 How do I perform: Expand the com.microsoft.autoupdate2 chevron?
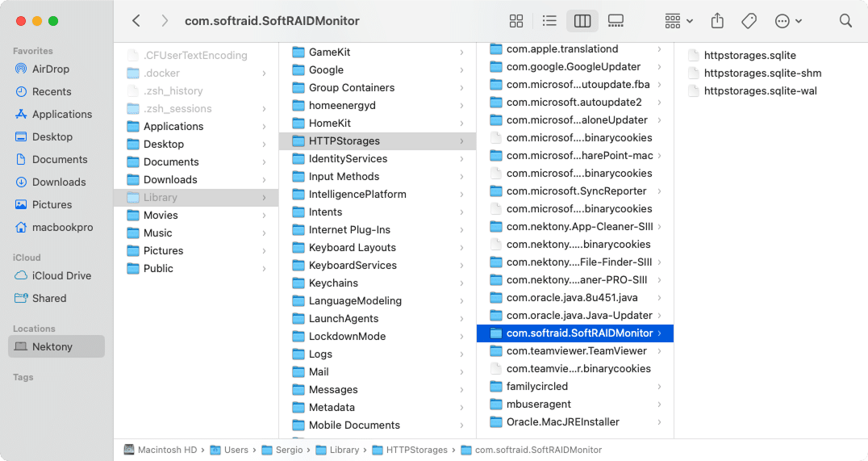click(659, 103)
